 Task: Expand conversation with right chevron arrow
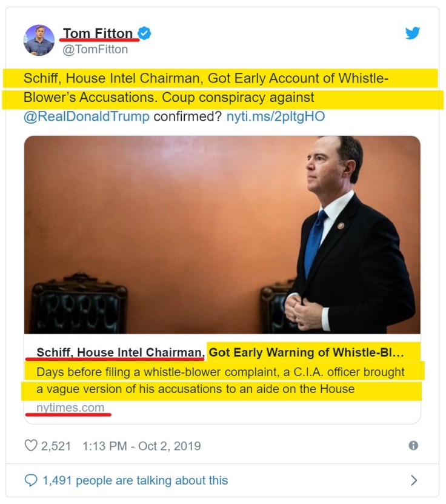click(x=414, y=480)
